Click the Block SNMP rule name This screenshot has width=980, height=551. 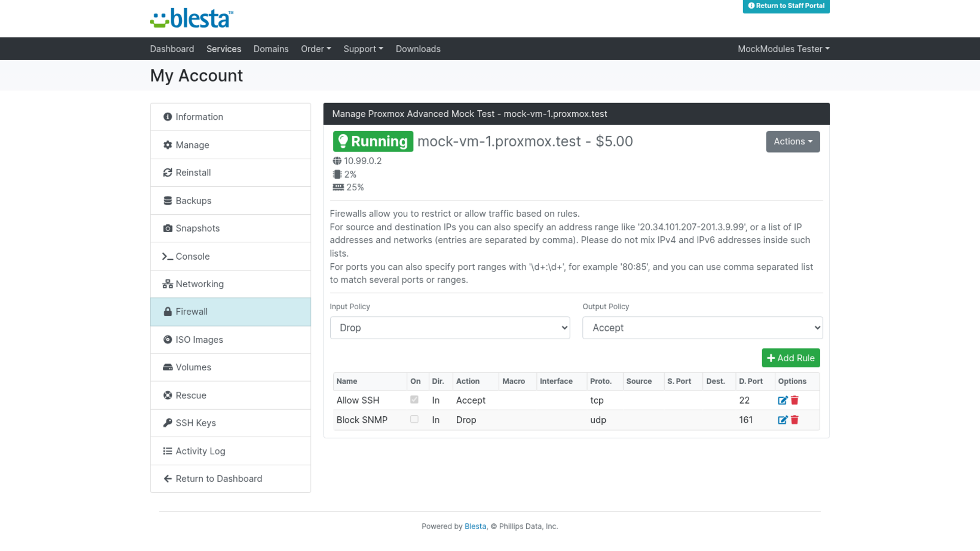(362, 420)
